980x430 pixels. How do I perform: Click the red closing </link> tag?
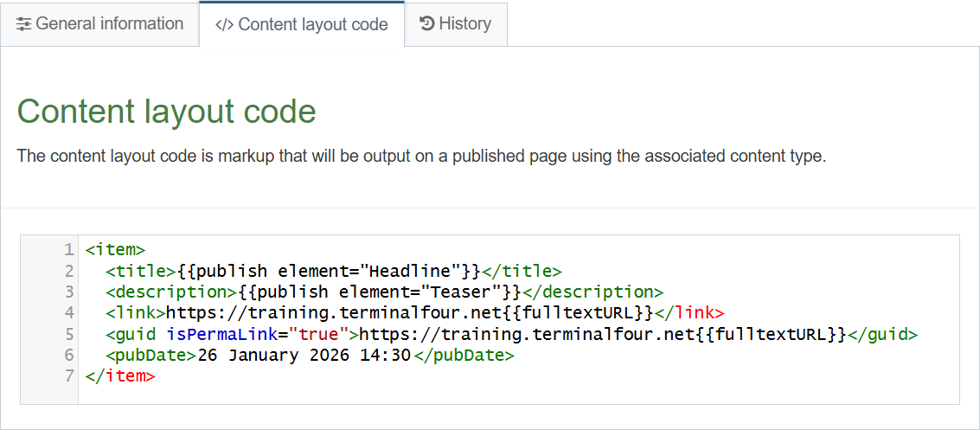689,312
